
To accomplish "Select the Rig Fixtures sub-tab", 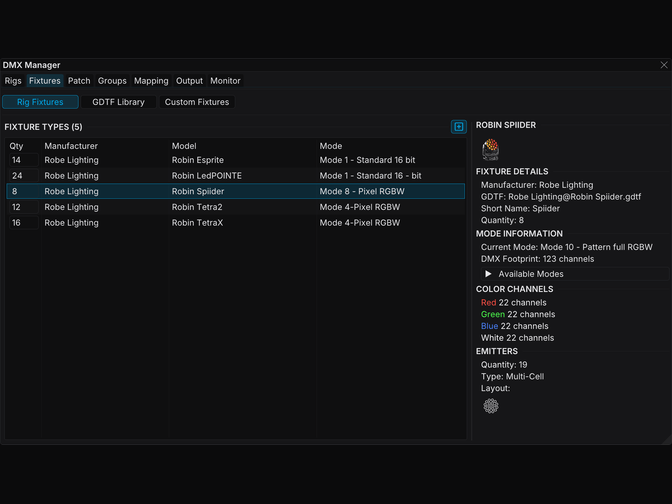I will (x=40, y=102).
